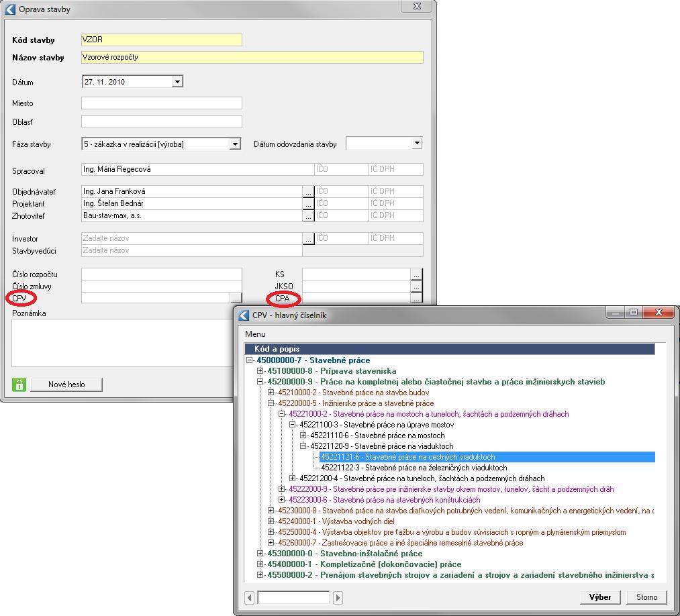Click the Číslo zmluvy field
The width and height of the screenshot is (680, 616).
[161, 287]
